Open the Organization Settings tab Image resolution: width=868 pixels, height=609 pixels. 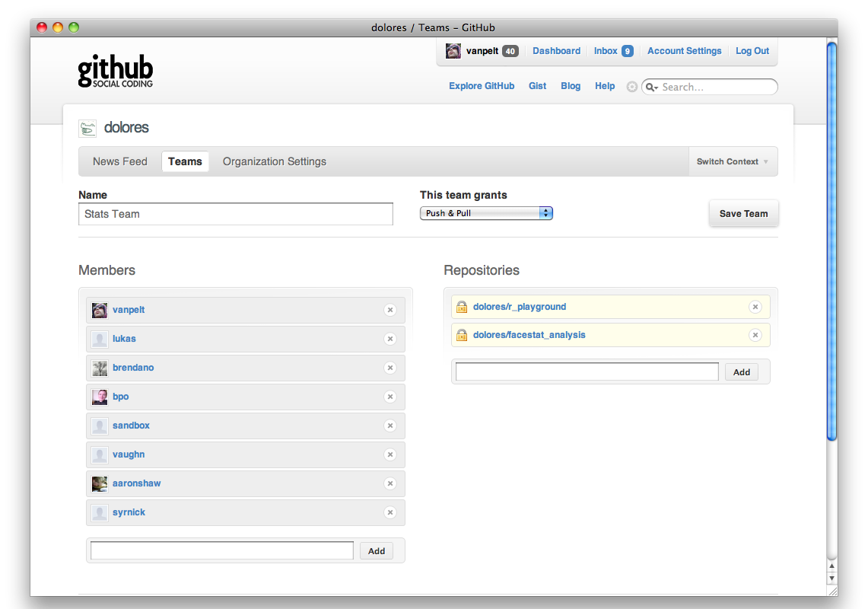(x=275, y=161)
